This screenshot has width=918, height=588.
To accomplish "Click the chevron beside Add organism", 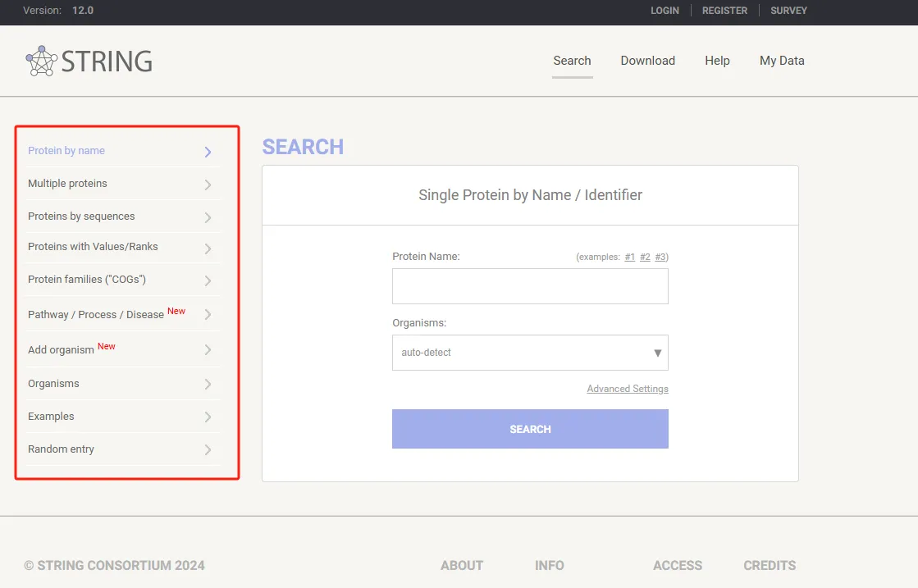I will 208,350.
